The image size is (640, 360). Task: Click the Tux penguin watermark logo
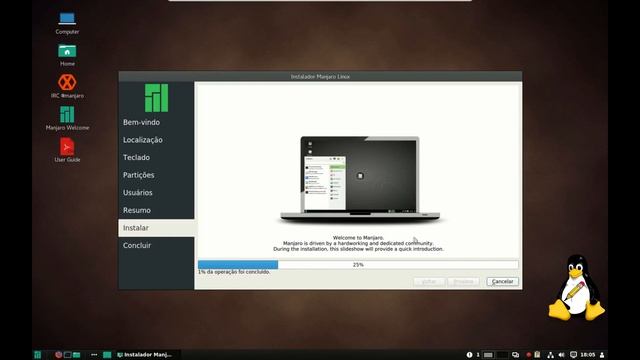pyautogui.click(x=576, y=288)
